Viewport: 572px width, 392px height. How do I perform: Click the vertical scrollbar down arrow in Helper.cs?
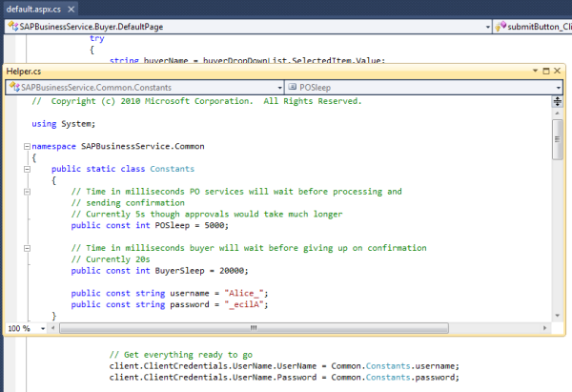[x=557, y=316]
